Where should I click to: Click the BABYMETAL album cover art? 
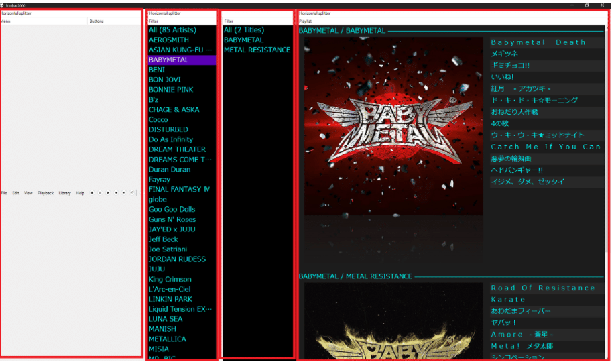393,126
